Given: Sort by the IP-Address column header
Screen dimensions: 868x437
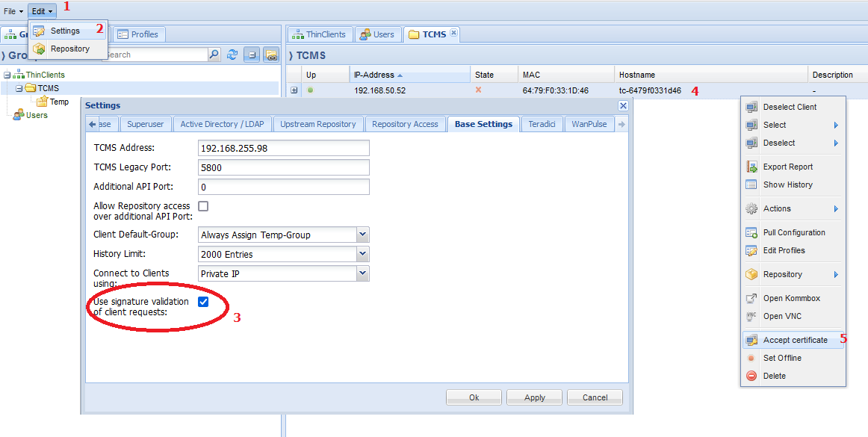Looking at the screenshot, I should pos(409,75).
